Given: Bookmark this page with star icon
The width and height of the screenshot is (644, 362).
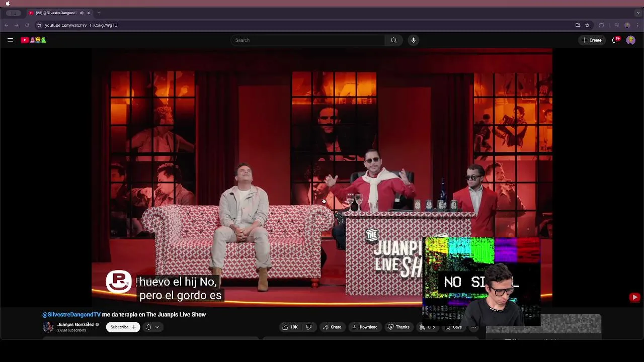Looking at the screenshot, I should tap(587, 25).
